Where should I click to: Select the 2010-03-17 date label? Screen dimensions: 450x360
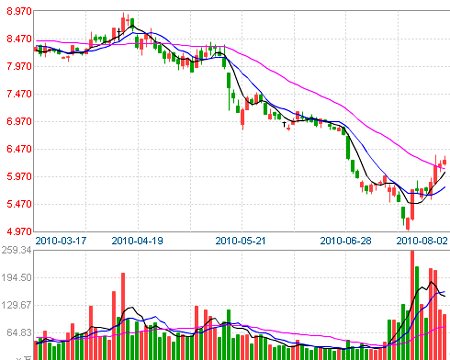coord(61,241)
